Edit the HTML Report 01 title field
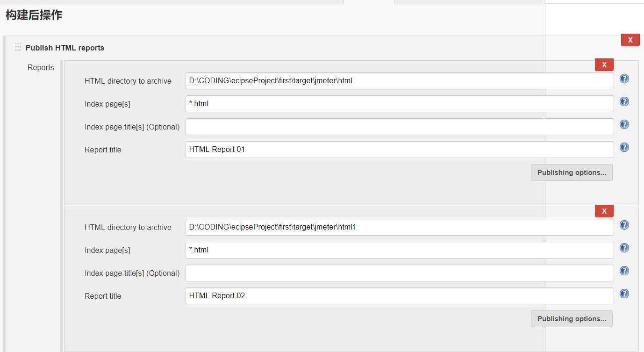644x352 pixels. (x=400, y=150)
